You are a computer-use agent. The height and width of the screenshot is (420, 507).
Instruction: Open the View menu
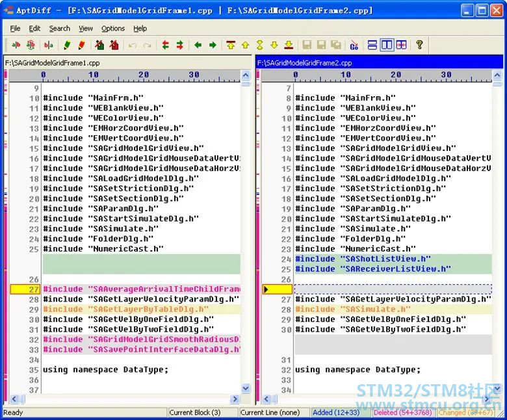pyautogui.click(x=86, y=29)
